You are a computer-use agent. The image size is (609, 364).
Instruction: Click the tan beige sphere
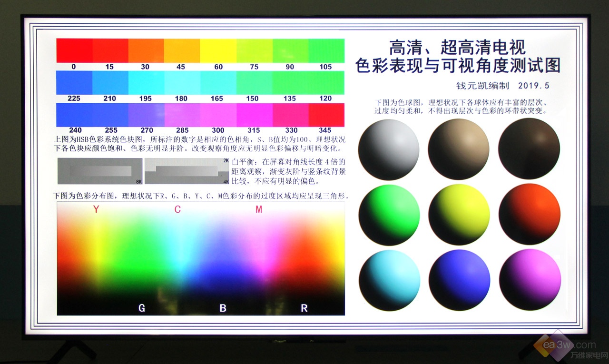(459, 149)
